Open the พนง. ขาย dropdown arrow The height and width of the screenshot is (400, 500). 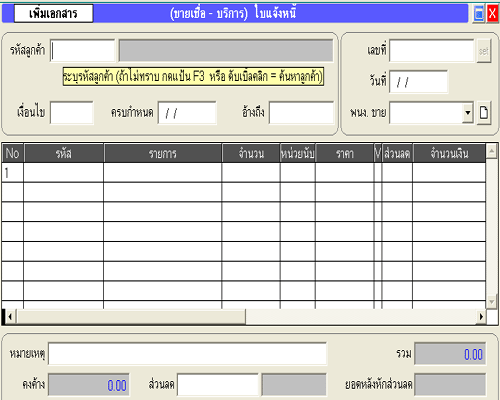tap(468, 113)
